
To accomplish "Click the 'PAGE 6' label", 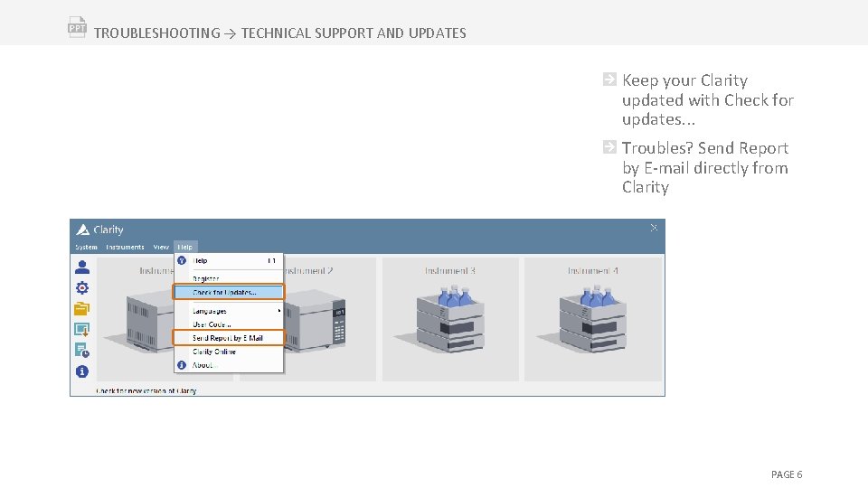I will coord(786,474).
